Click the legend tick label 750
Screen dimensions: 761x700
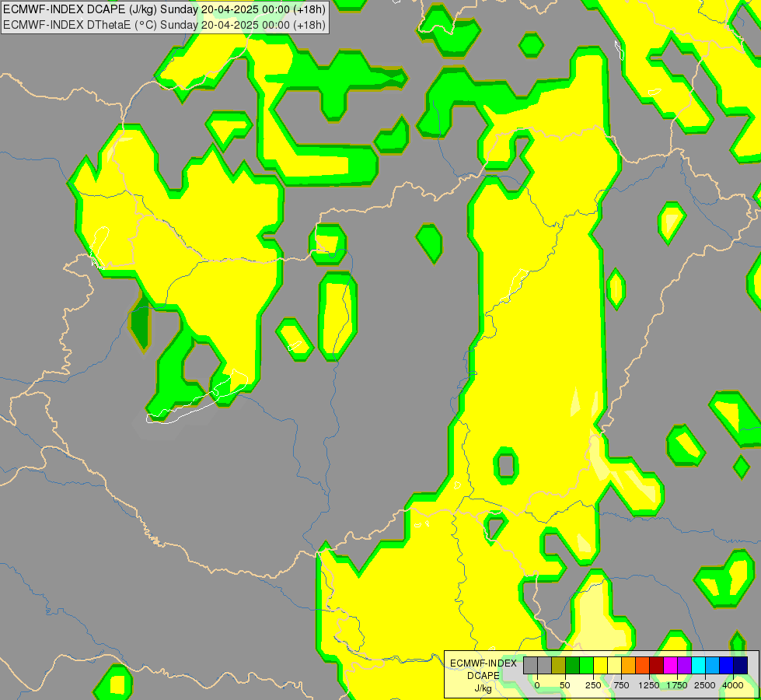tap(621, 685)
